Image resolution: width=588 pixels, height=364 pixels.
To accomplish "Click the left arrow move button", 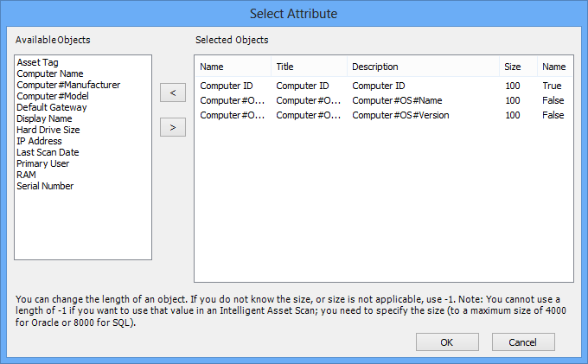I will point(173,93).
